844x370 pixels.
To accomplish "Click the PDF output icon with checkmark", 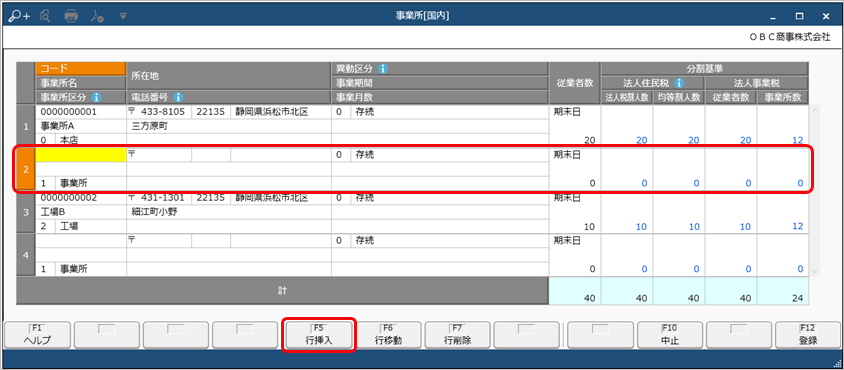I will point(97,16).
